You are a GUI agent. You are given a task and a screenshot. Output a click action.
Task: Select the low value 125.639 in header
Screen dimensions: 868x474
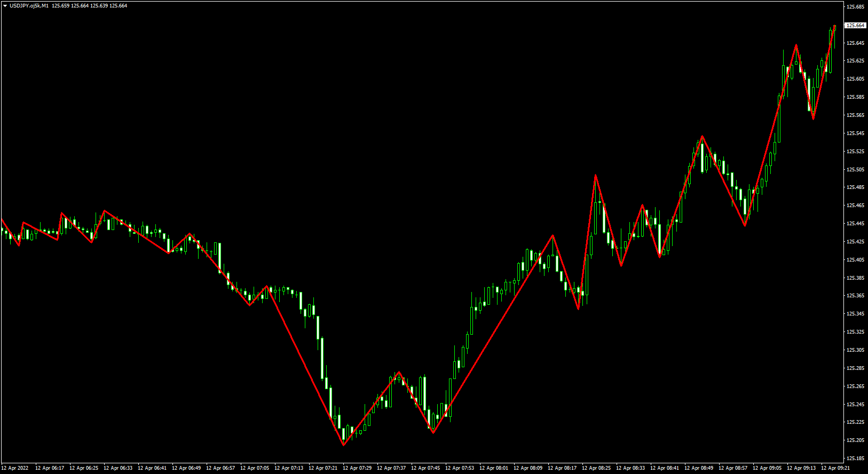[99, 6]
